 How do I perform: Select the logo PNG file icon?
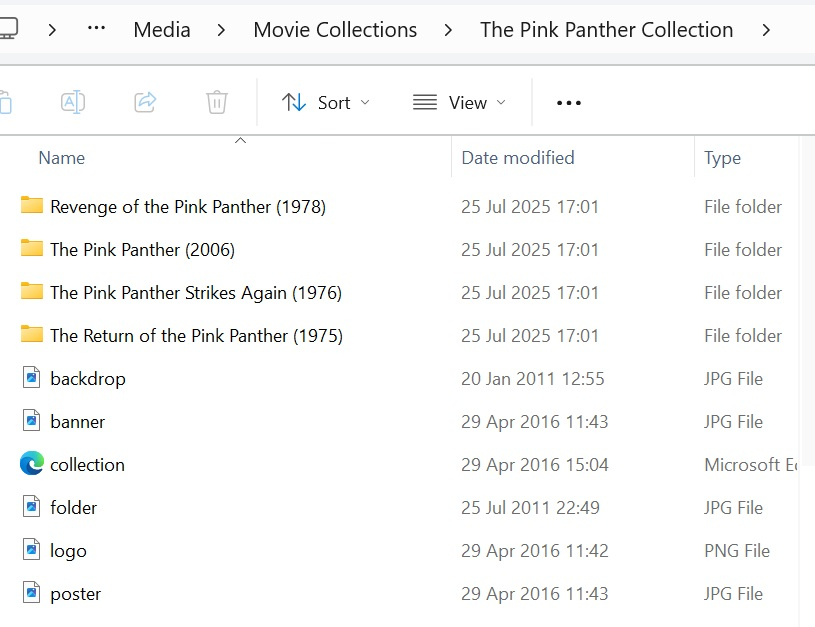coord(32,550)
